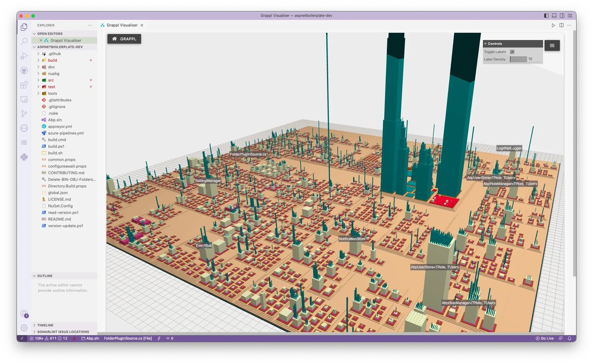Image resolution: width=593 pixels, height=364 pixels.
Task: Open LICENSE.md in explorer
Action: click(x=64, y=199)
